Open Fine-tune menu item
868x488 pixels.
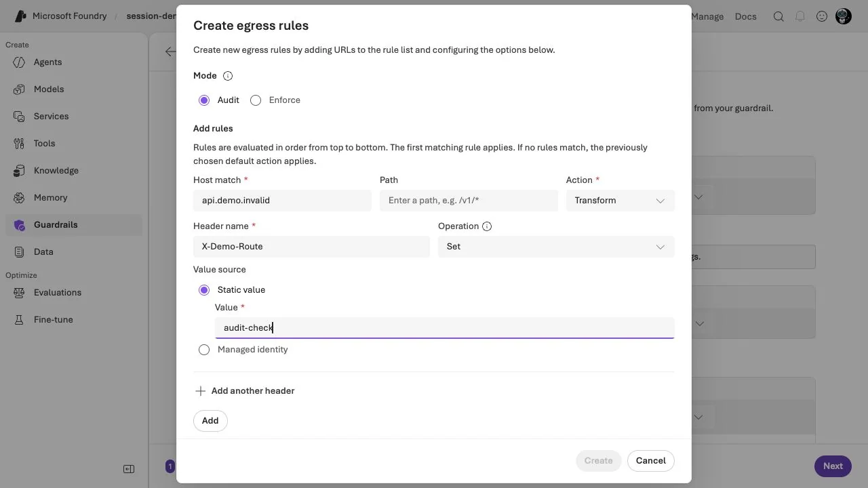74,320
